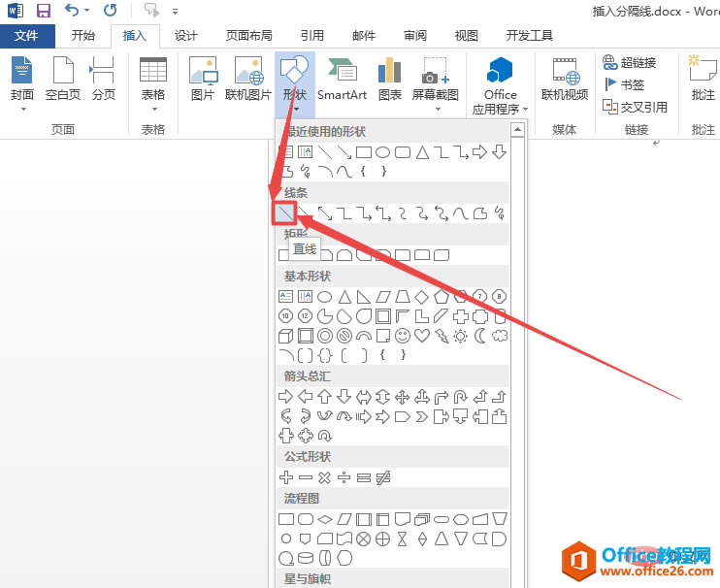Click the SmartArt button
This screenshot has width=720, height=588.
343,79
